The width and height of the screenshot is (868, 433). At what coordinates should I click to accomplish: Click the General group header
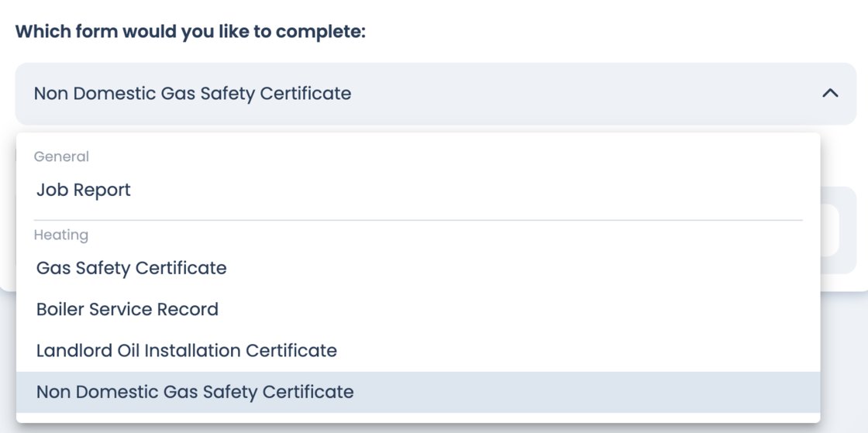click(x=61, y=157)
